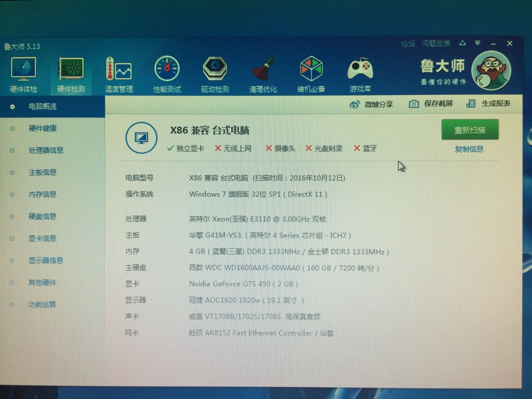Click the 4 GB DDR3 memory value
Viewport: 532px width, 399px height.
click(x=289, y=252)
